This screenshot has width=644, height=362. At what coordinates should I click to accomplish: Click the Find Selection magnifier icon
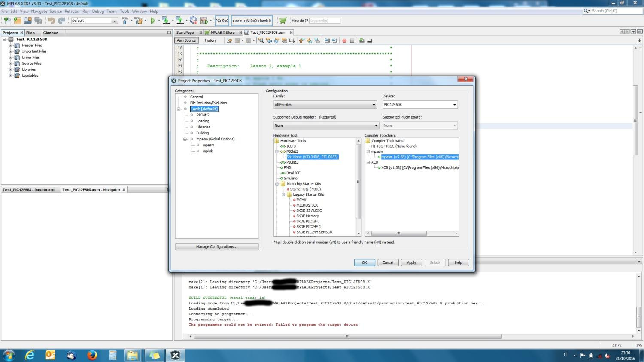point(261,40)
